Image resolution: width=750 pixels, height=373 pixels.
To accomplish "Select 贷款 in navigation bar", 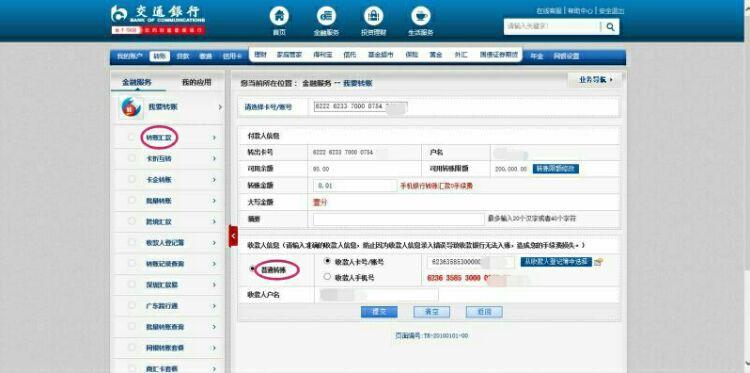I will (183, 56).
